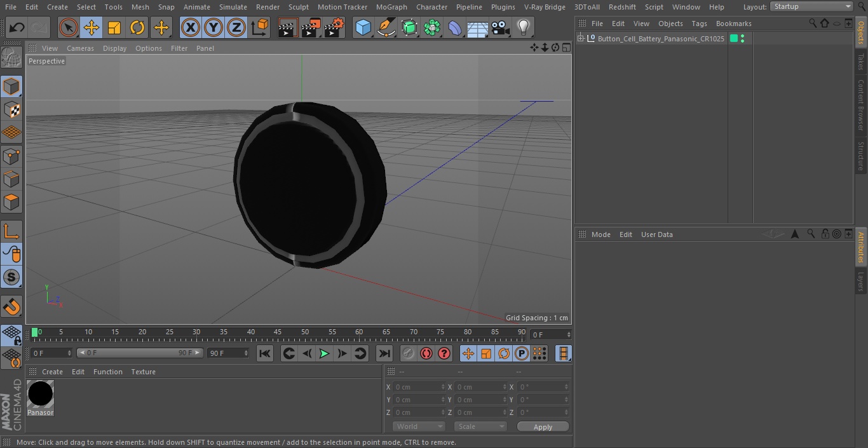The image size is (868, 448).
Task: Click the battery object's green layer swatch
Action: tap(734, 39)
